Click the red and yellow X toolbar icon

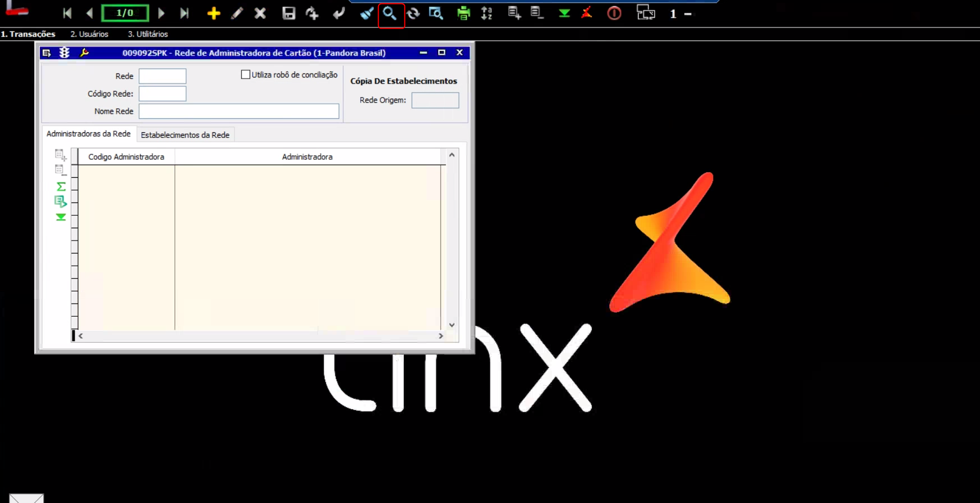click(x=587, y=13)
